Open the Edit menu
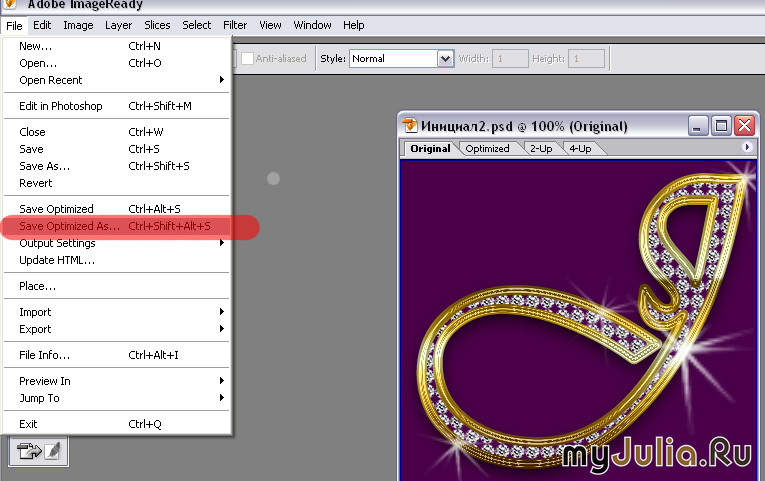The width and height of the screenshot is (765, 481). [x=42, y=25]
